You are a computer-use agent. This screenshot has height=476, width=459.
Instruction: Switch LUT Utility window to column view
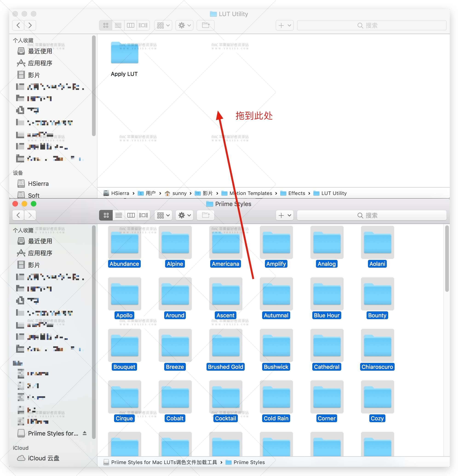point(131,25)
